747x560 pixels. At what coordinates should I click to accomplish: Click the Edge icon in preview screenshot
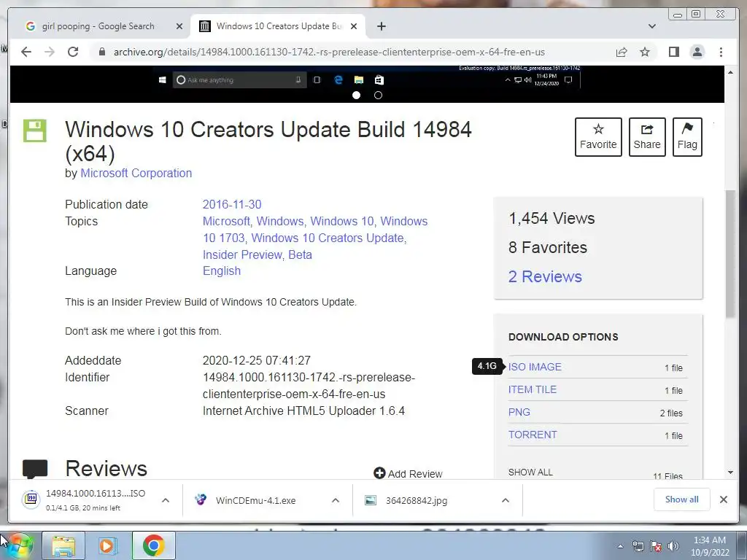point(338,79)
